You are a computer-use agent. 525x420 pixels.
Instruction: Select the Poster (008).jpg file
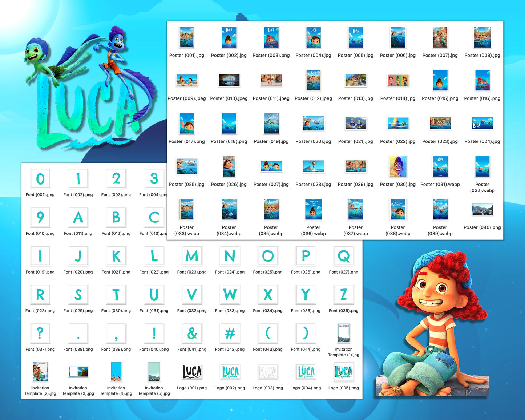click(x=482, y=37)
